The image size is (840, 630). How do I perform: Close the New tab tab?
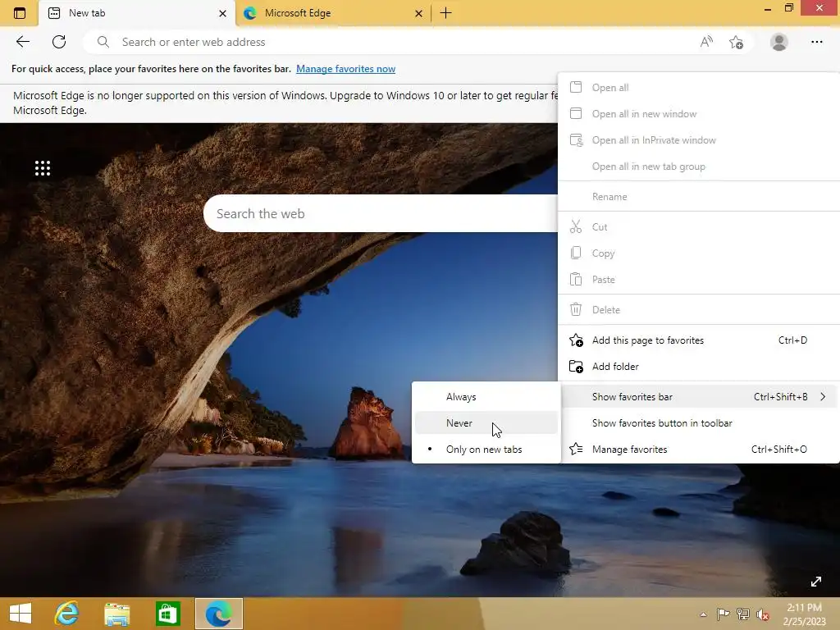pyautogui.click(x=222, y=13)
